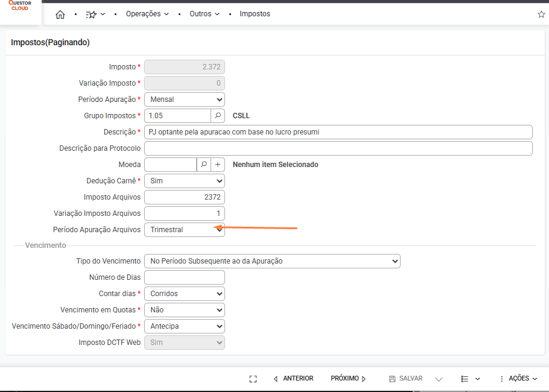
Task: Mark page as favorite with star icon
Action: (x=541, y=14)
